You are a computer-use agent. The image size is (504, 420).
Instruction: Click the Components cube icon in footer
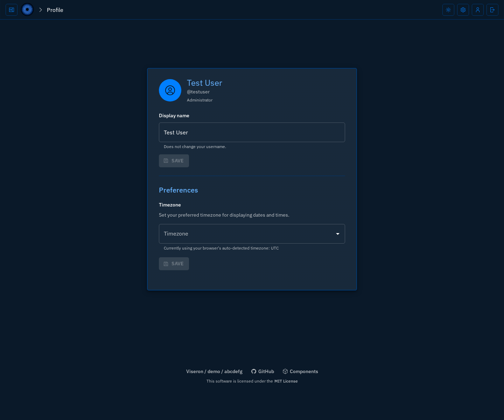click(x=285, y=371)
